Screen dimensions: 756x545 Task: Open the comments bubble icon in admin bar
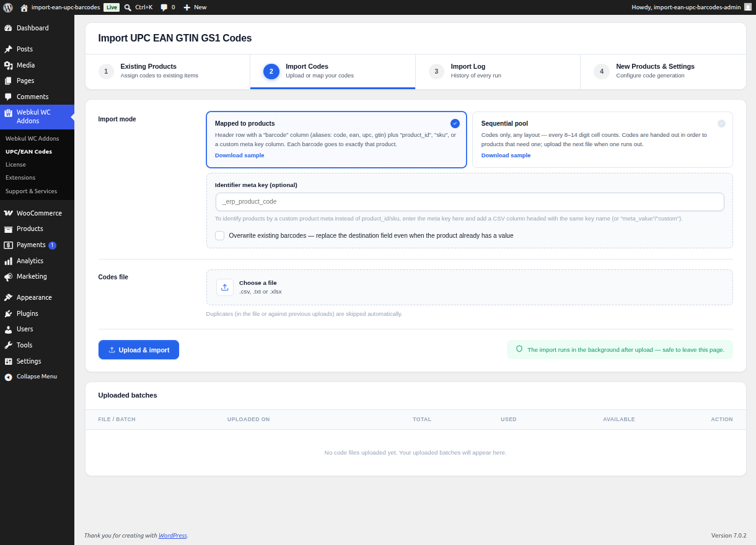click(x=164, y=7)
